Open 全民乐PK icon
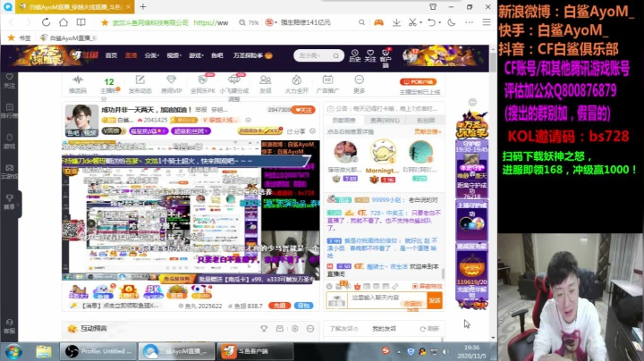 (203, 84)
